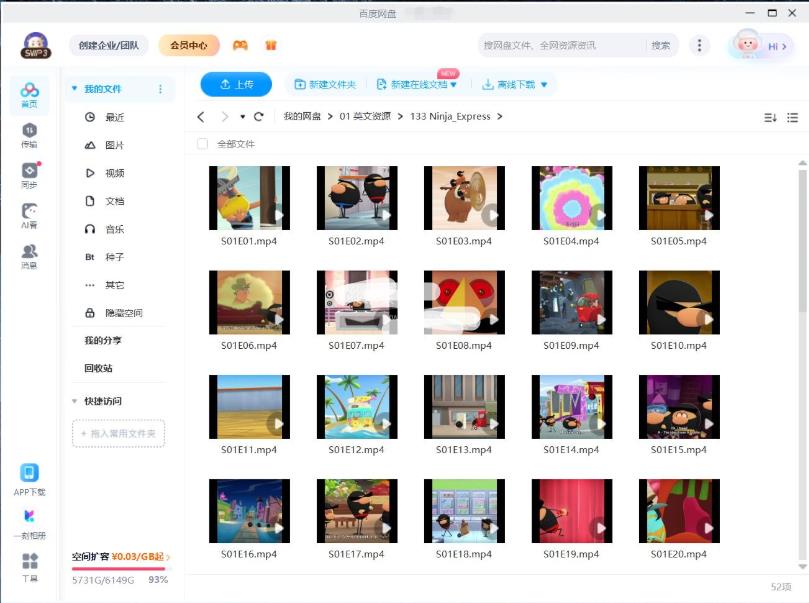The height and width of the screenshot is (603, 809).
Task: Open the 回收站 recycle bin
Action: click(98, 368)
